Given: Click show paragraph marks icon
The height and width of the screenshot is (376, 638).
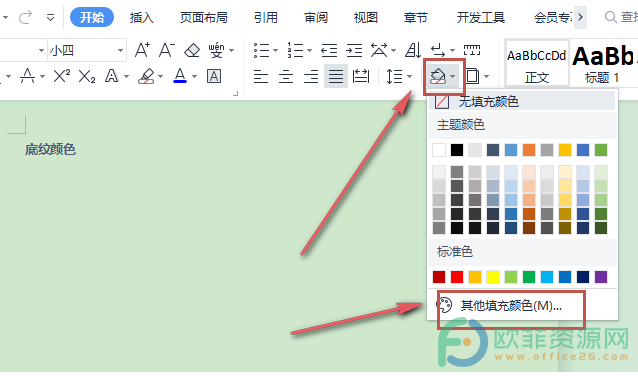Looking at the screenshot, I should [x=438, y=50].
